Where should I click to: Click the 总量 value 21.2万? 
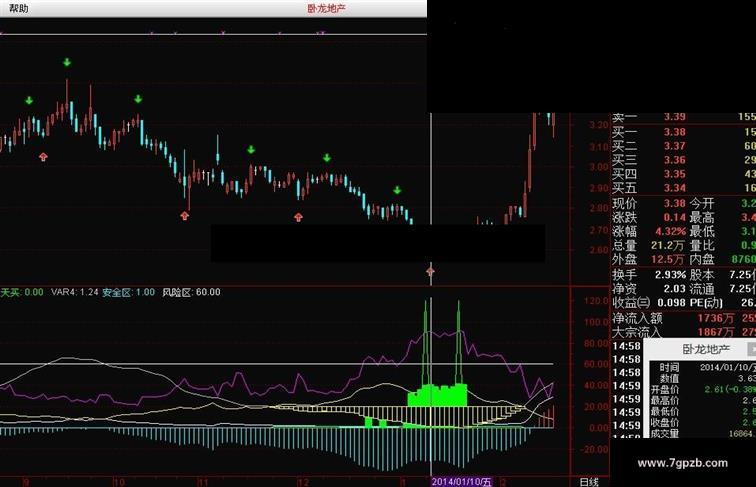pyautogui.click(x=668, y=245)
